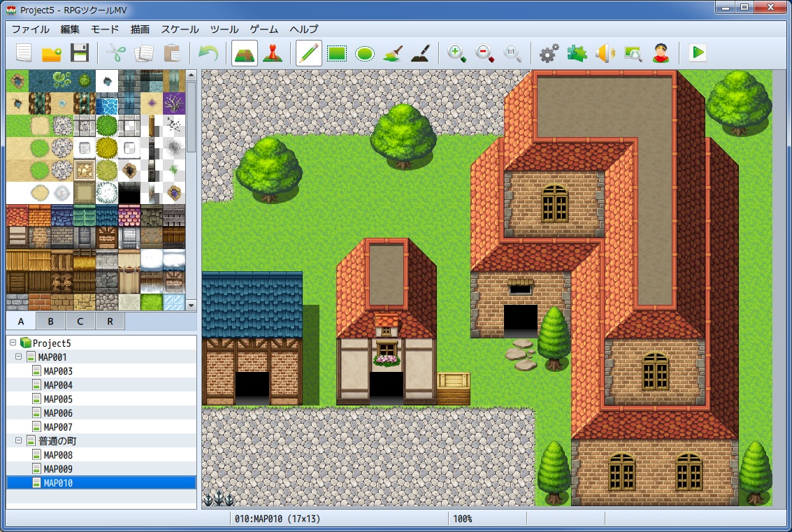Image resolution: width=792 pixels, height=532 pixels.
Task: Switch to tileset tab R
Action: (110, 322)
